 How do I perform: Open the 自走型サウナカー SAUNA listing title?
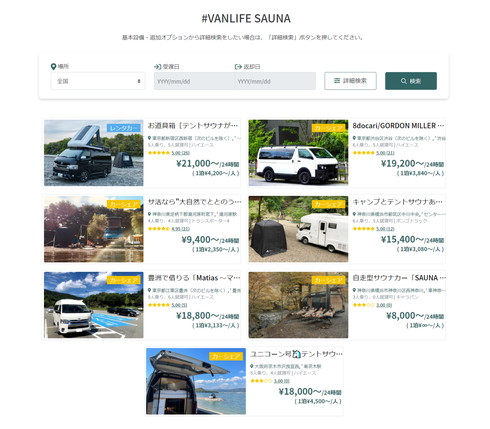(399, 278)
